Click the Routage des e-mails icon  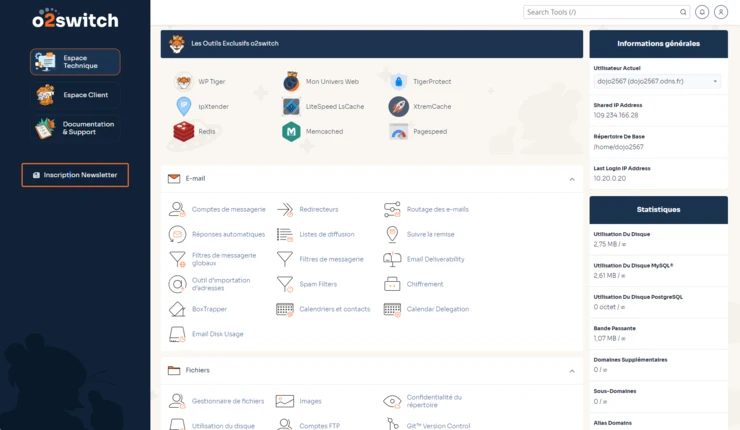392,209
